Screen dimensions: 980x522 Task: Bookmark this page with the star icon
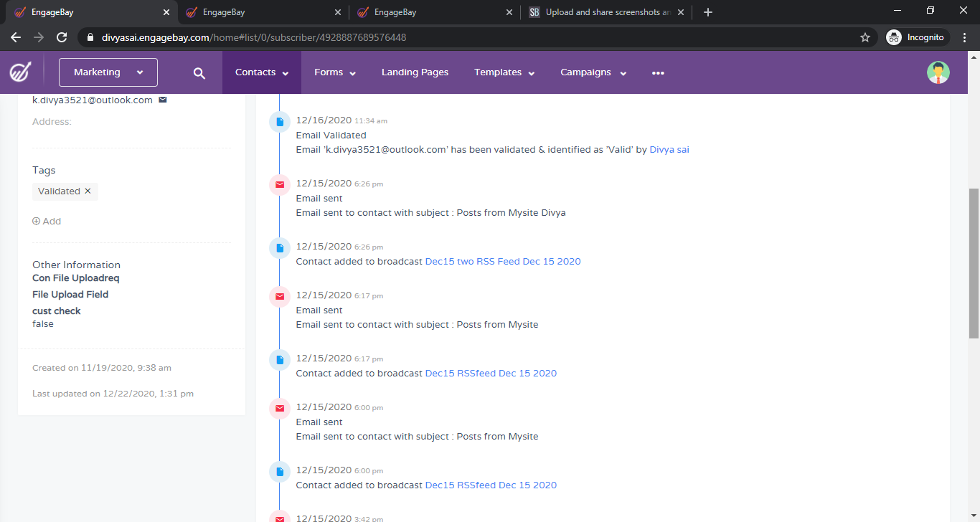[x=865, y=37]
